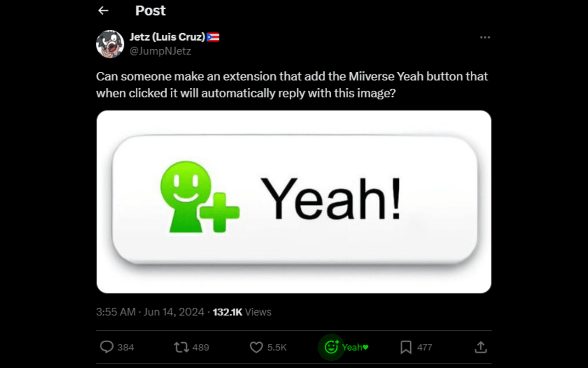This screenshot has height=368, width=588.
Task: Click the 384 replies count
Action: 125,347
